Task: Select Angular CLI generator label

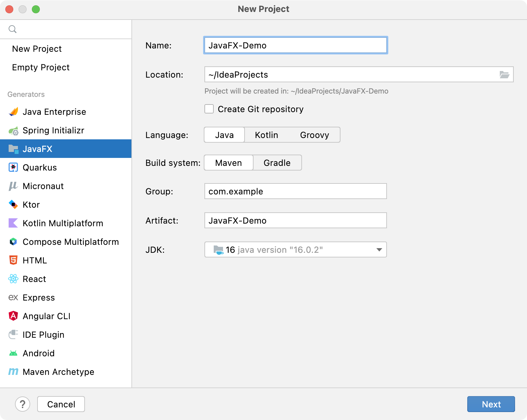Action: [x=46, y=316]
